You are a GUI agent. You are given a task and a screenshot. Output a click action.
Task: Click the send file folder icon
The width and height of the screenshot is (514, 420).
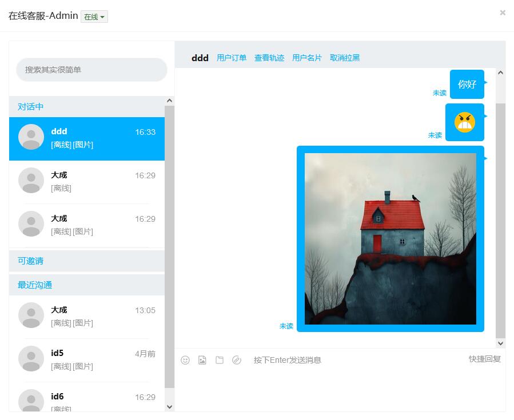(220, 360)
